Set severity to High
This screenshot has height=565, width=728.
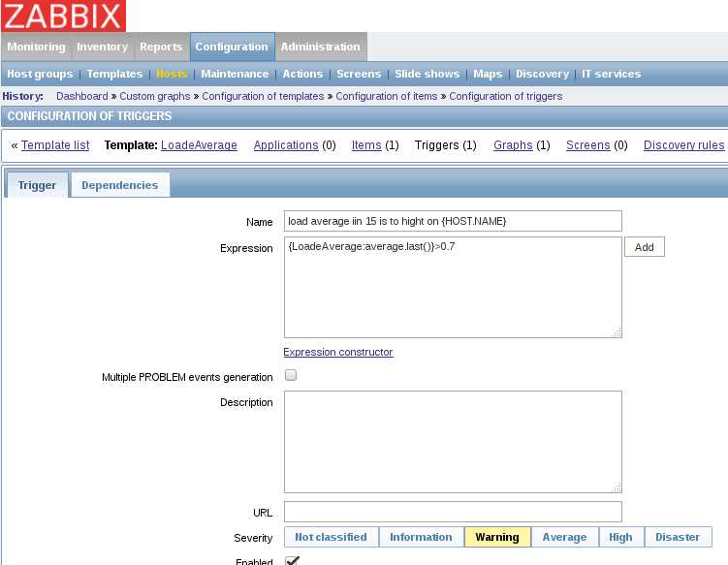[620, 537]
